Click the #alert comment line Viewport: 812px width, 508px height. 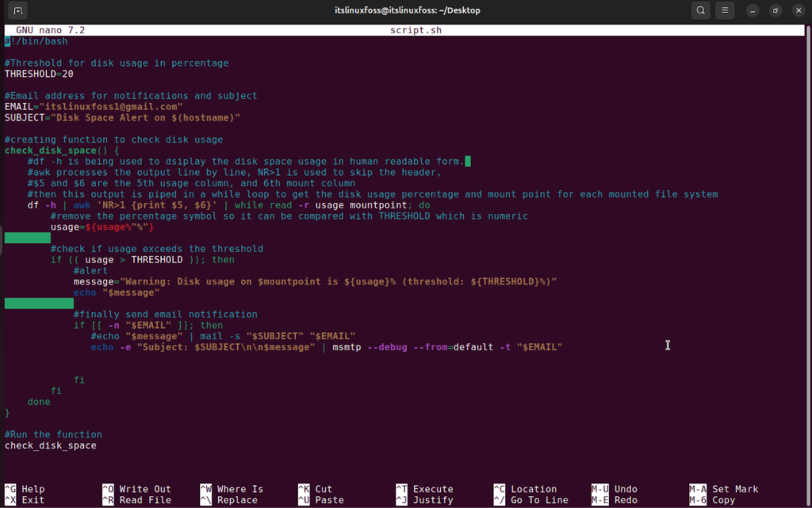(x=90, y=270)
